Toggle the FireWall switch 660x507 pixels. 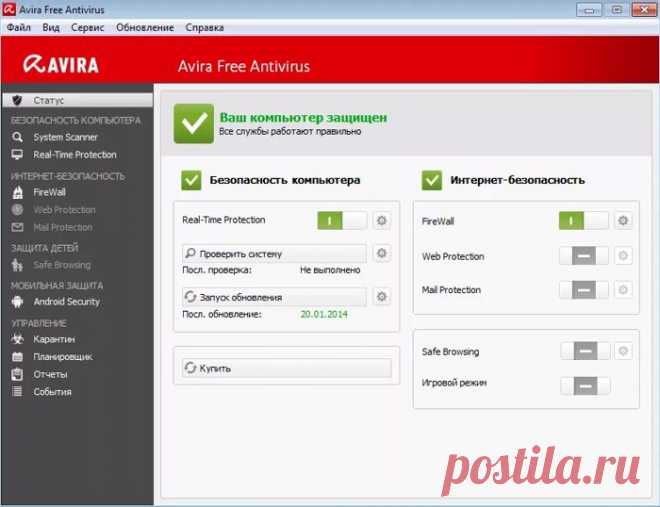583,220
